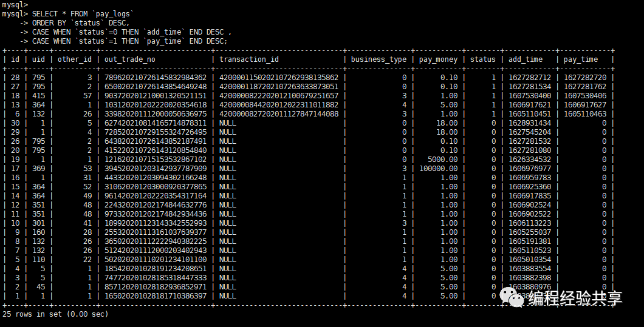Click the add_time column header
The width and height of the screenshot is (644, 327).
[526, 59]
